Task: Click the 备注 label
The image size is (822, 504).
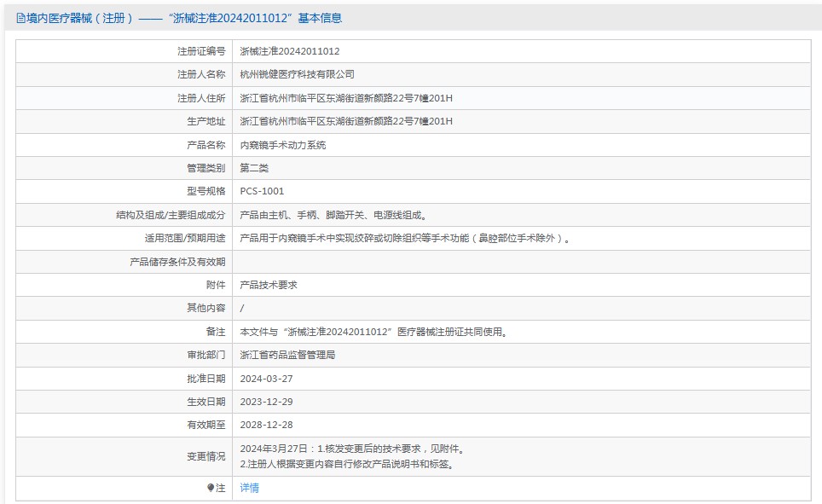Action: pos(216,332)
